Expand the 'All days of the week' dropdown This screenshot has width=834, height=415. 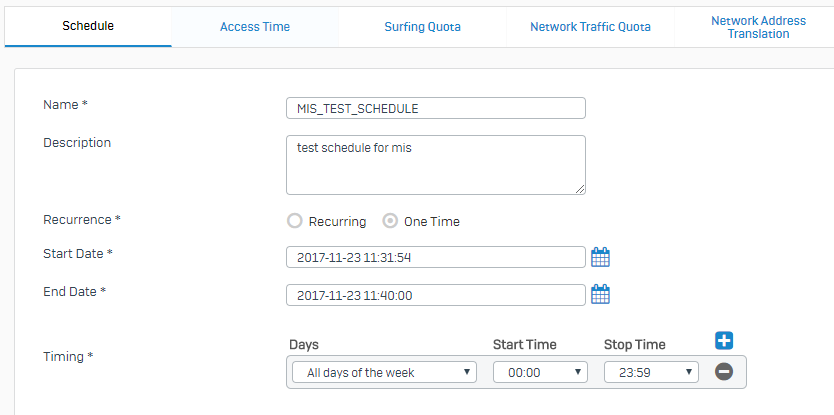[x=385, y=372]
